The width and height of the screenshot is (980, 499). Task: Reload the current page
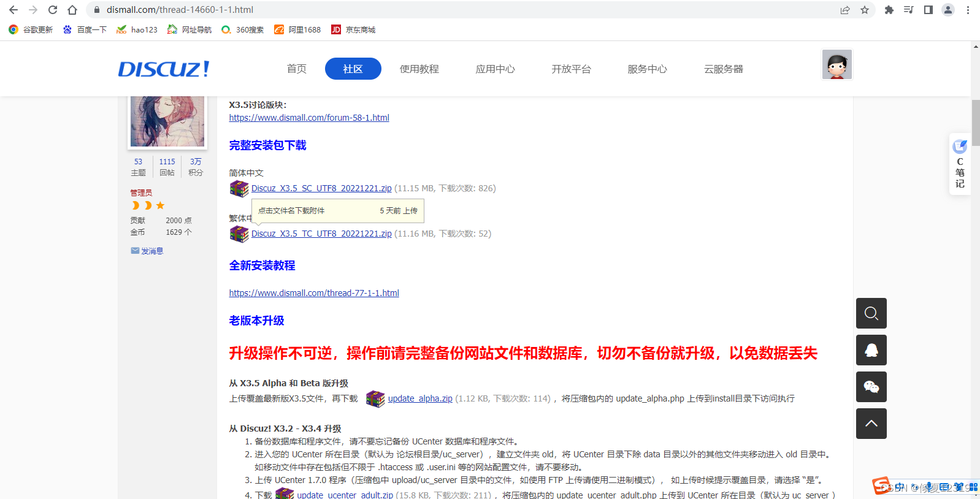[53, 10]
